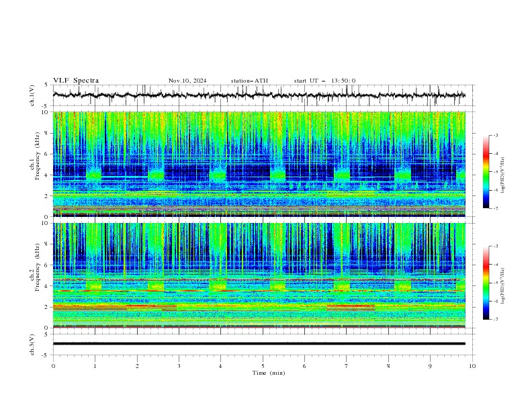Viewport: 532px width, 411px height.
Task: Click time axis tick label "0"
Action: [x=53, y=366]
